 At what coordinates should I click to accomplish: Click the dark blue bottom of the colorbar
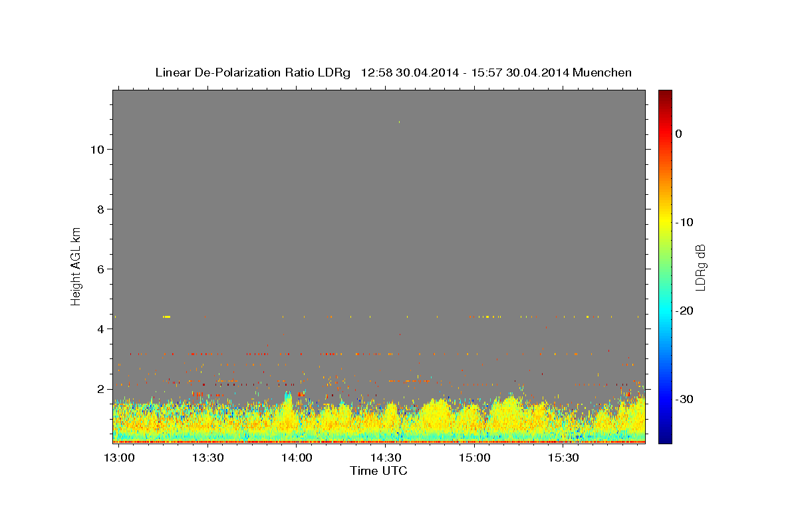(665, 439)
